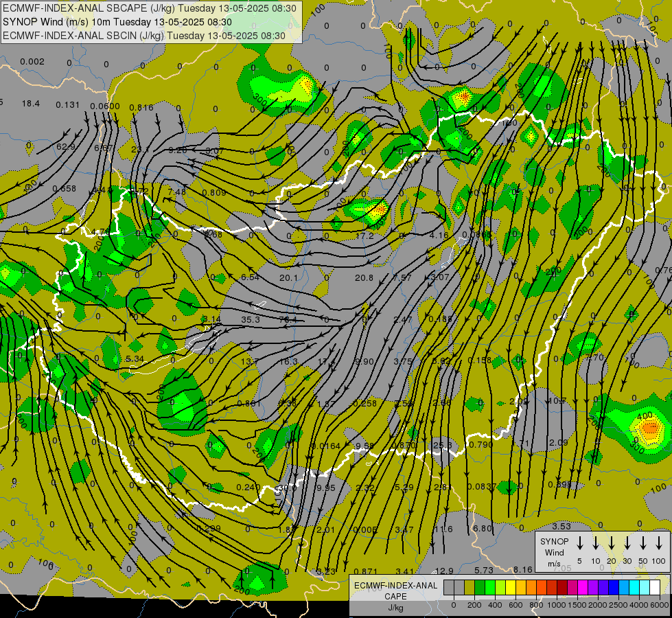Select the first gray swatch in CAPE legend
Image resolution: width=672 pixels, height=618 pixels.
click(x=449, y=588)
